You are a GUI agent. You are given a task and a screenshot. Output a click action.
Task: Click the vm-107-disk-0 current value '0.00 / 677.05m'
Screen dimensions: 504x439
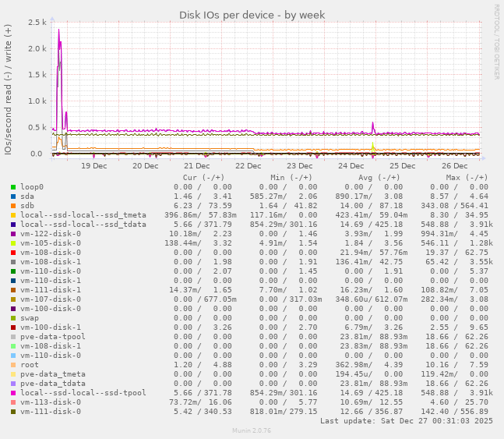205,299
